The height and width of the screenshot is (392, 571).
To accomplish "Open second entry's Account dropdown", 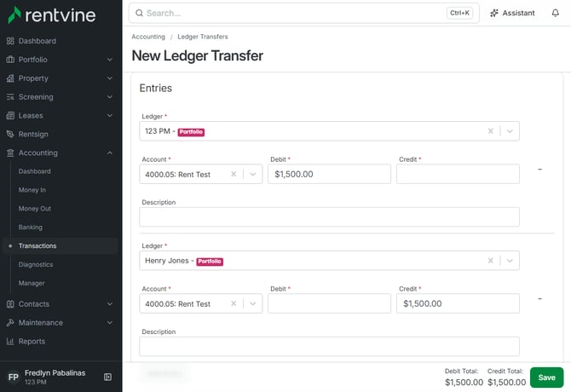I will [x=253, y=303].
